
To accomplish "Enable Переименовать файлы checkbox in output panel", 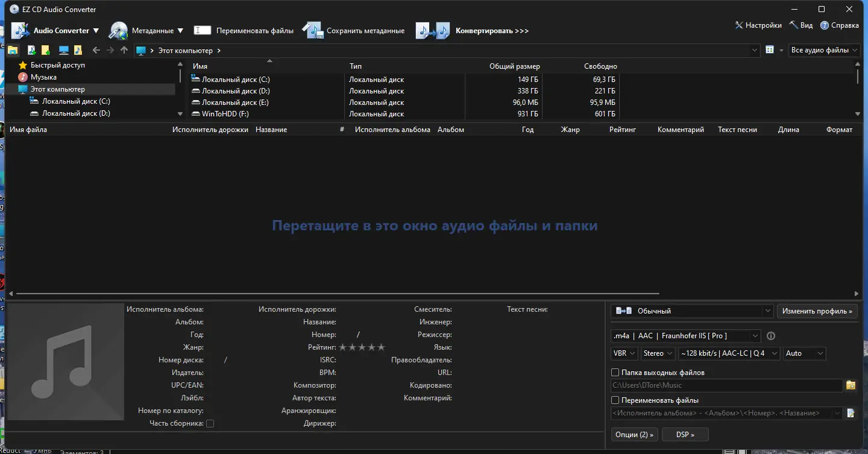I will [615, 400].
